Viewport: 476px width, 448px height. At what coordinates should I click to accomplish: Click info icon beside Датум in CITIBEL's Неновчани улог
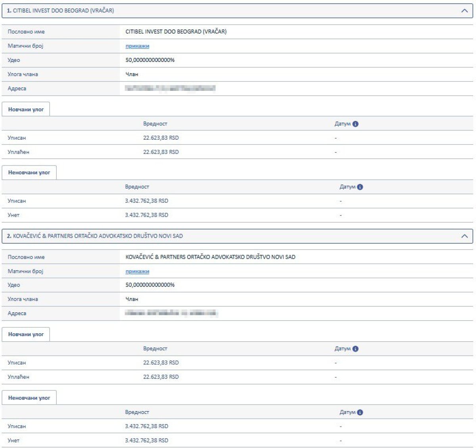click(360, 187)
